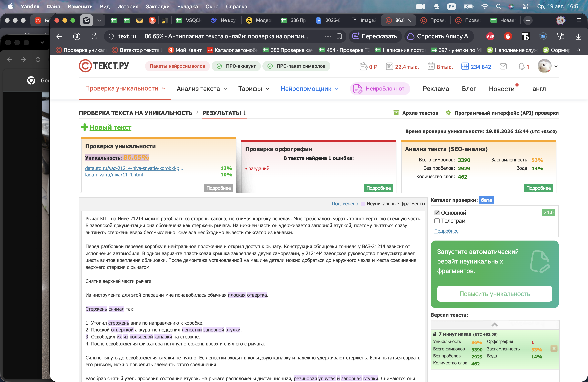Click the ПРО-аккаунт badge
Image resolution: width=588 pixels, height=382 pixels.
[x=236, y=66]
